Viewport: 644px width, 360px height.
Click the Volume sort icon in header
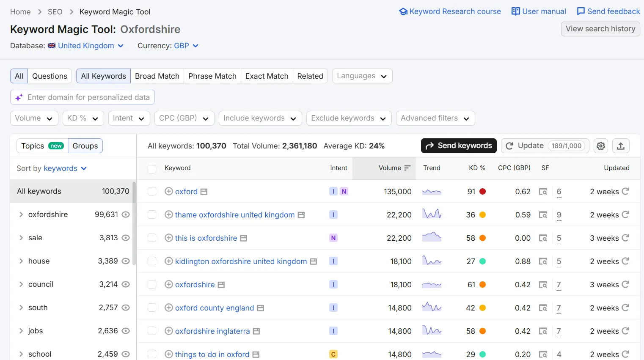[407, 168]
